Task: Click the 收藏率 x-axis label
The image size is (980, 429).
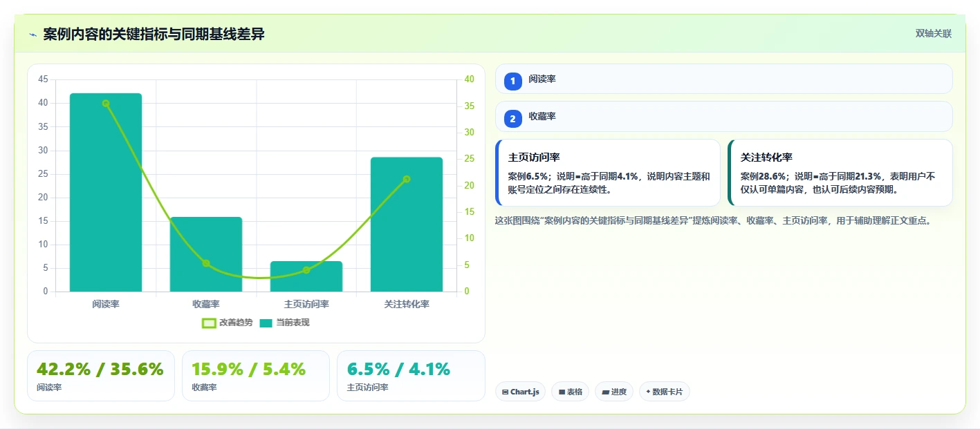Action: coord(206,304)
